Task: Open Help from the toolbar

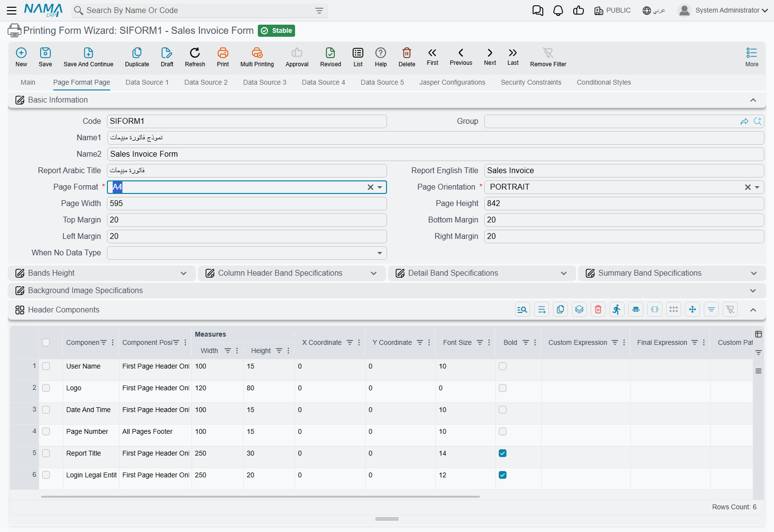Action: pyautogui.click(x=381, y=53)
